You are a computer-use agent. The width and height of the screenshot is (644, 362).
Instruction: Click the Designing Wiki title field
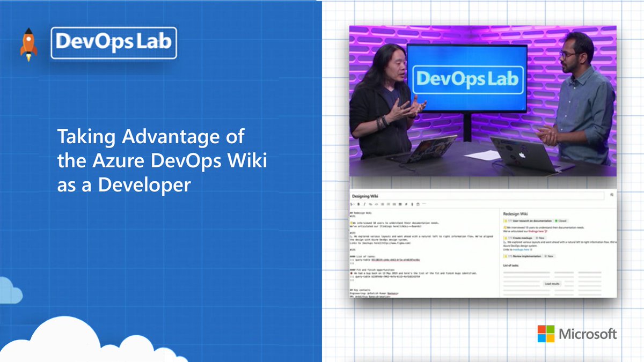coord(477,196)
